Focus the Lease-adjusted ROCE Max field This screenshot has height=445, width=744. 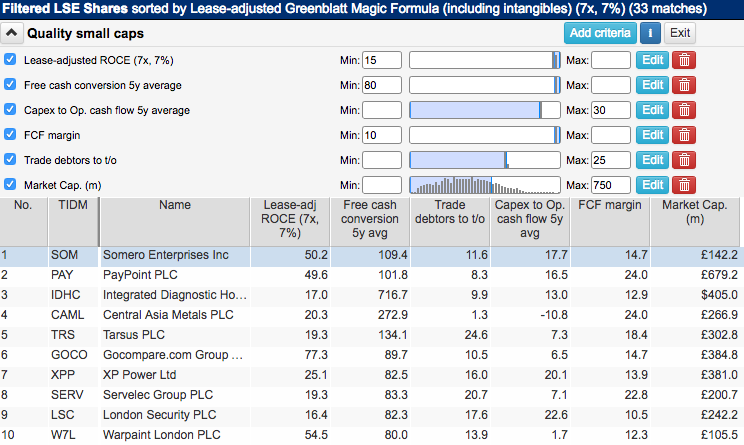611,60
